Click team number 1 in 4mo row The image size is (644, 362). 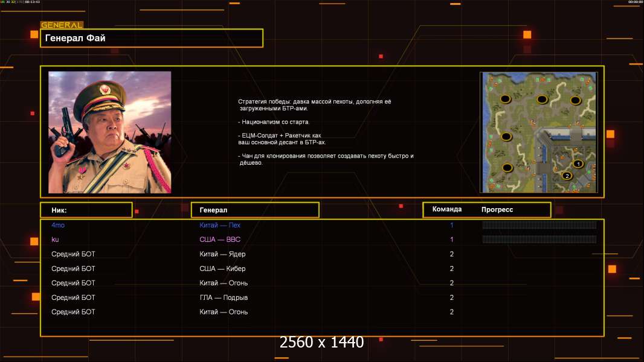click(x=451, y=225)
